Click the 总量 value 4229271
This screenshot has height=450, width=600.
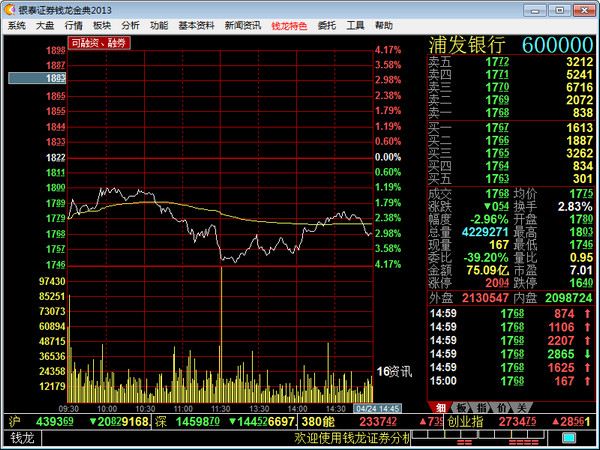tap(485, 232)
